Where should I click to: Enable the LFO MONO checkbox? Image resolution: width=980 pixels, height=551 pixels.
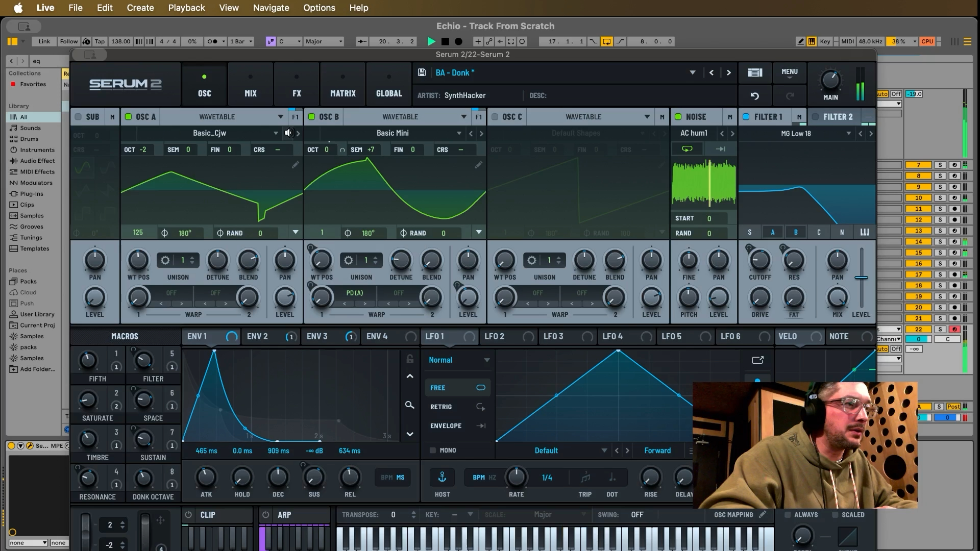tap(433, 450)
